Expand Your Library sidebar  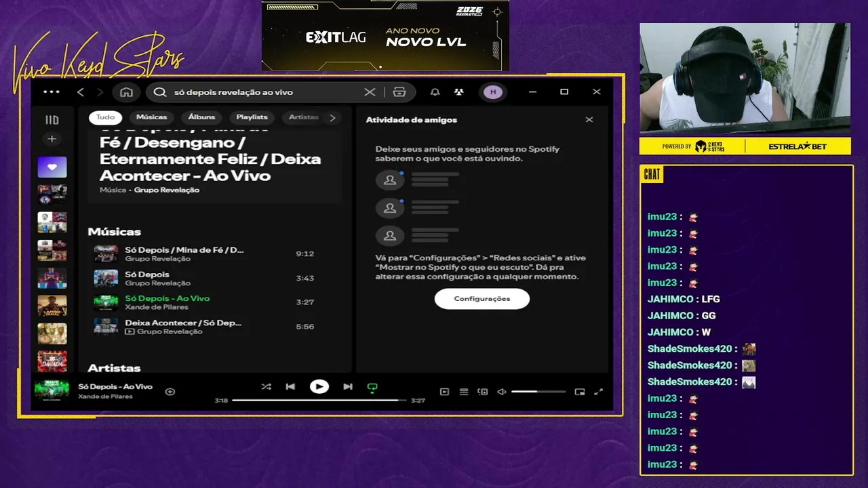(52, 120)
